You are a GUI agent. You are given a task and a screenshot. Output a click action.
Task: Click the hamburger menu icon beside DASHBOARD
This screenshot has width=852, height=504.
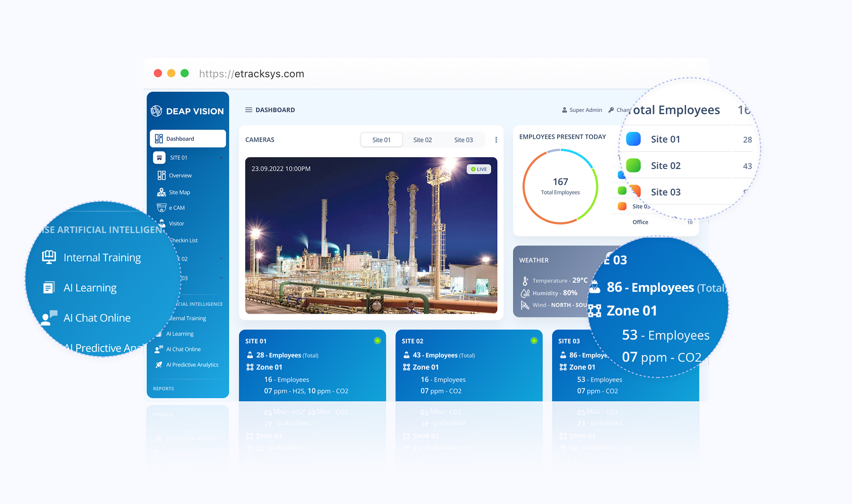pyautogui.click(x=248, y=110)
